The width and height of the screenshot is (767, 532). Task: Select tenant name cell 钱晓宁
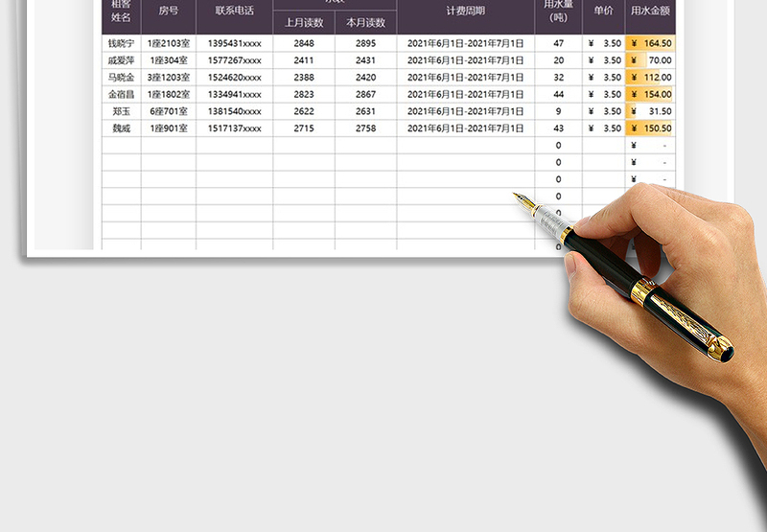(x=121, y=43)
